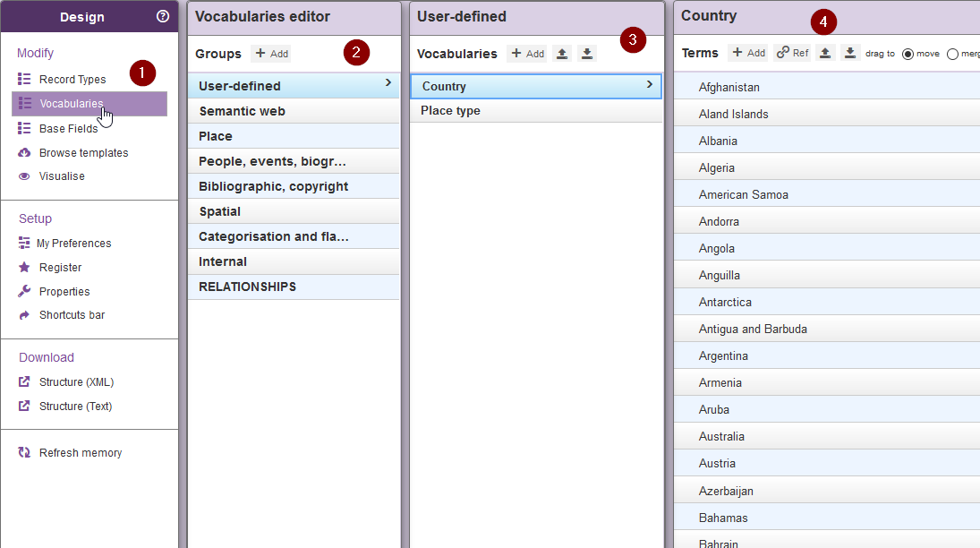The image size is (980, 548).
Task: Click the Ref link button for terms
Action: [792, 53]
